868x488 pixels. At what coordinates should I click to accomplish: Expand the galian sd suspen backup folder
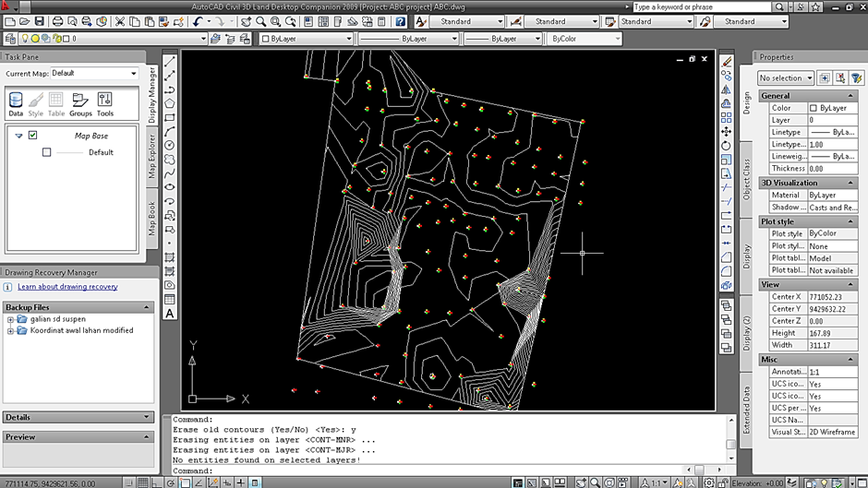click(x=10, y=319)
